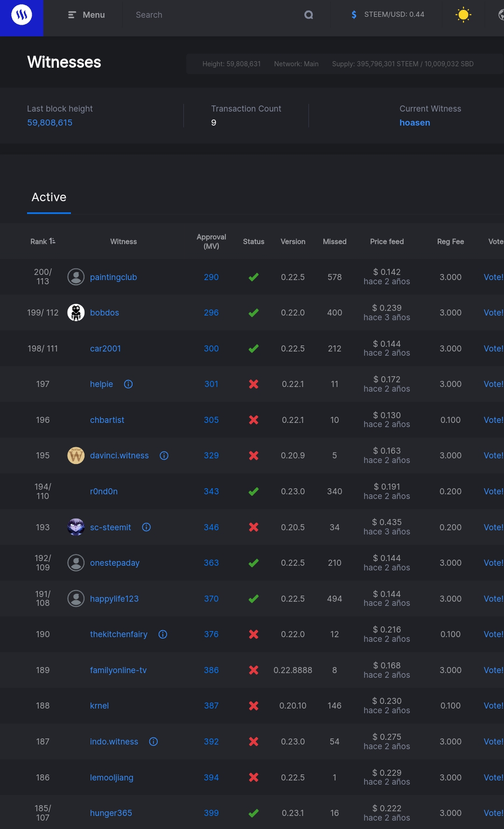Open r0nd0n witness link

104,492
